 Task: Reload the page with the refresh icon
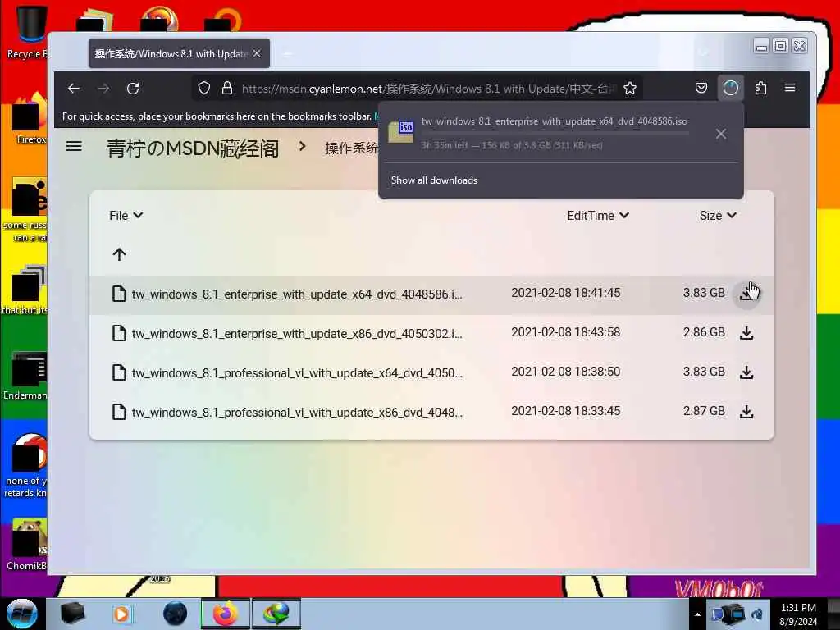(x=133, y=89)
